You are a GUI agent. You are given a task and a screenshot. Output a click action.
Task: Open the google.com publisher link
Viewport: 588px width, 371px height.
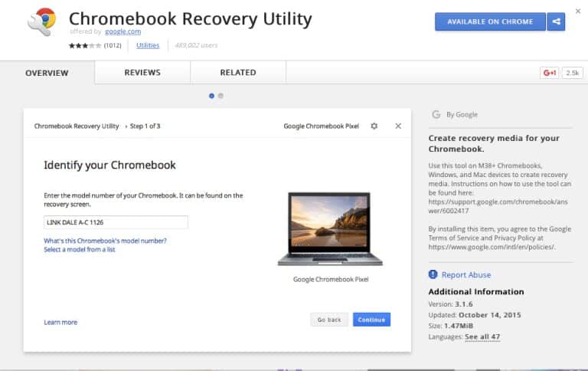pyautogui.click(x=123, y=31)
